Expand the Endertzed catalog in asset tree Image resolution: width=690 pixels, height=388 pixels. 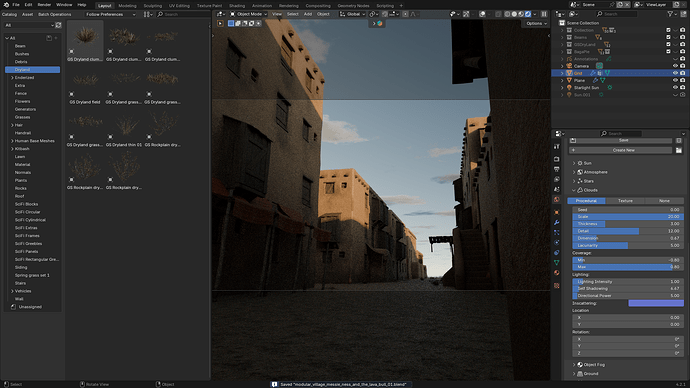pos(12,78)
